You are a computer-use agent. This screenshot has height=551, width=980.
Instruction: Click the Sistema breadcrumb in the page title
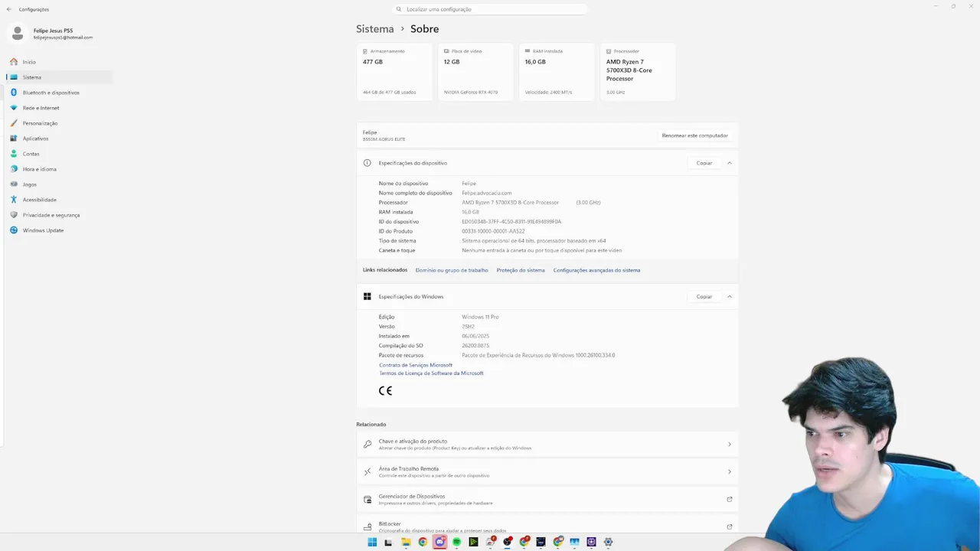pyautogui.click(x=374, y=29)
